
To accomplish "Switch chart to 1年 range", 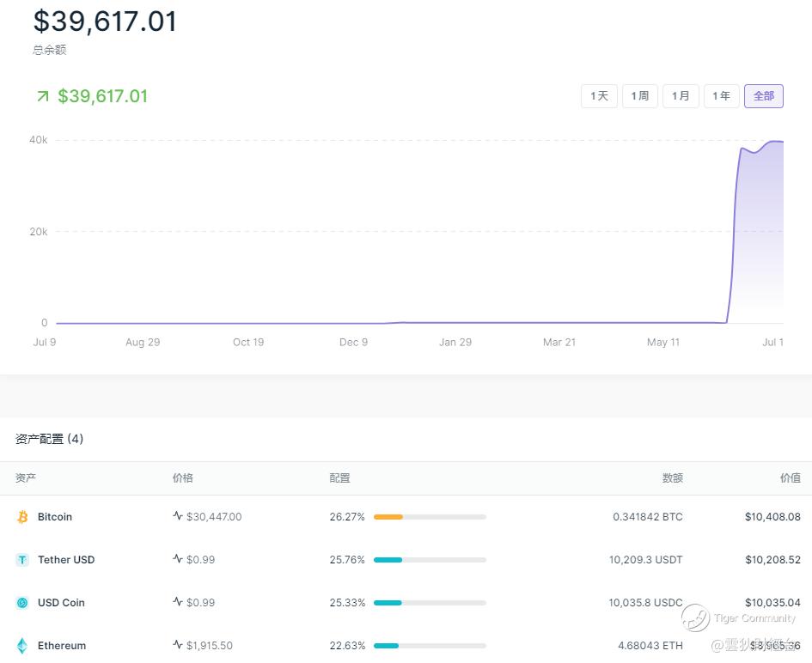I will pyautogui.click(x=722, y=95).
